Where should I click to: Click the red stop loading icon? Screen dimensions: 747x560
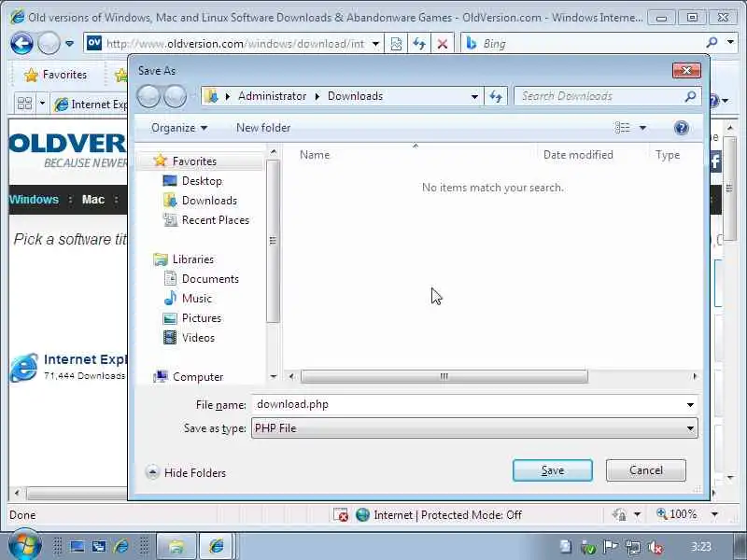[x=442, y=44]
